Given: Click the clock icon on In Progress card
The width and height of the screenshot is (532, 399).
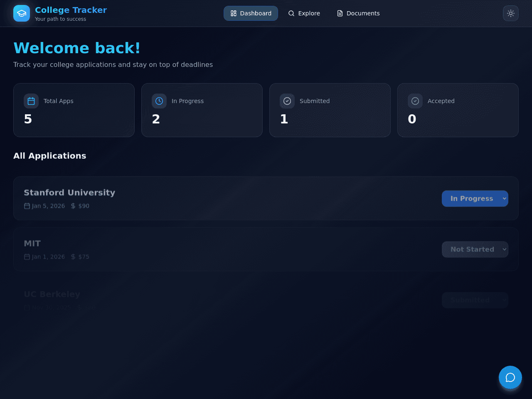Looking at the screenshot, I should 159,101.
